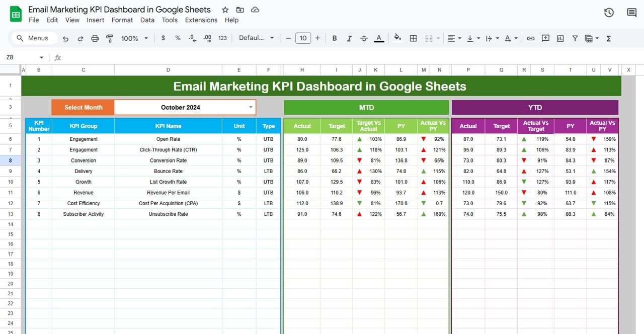Toggle italic formatting
This screenshot has height=334, width=644.
(349, 38)
